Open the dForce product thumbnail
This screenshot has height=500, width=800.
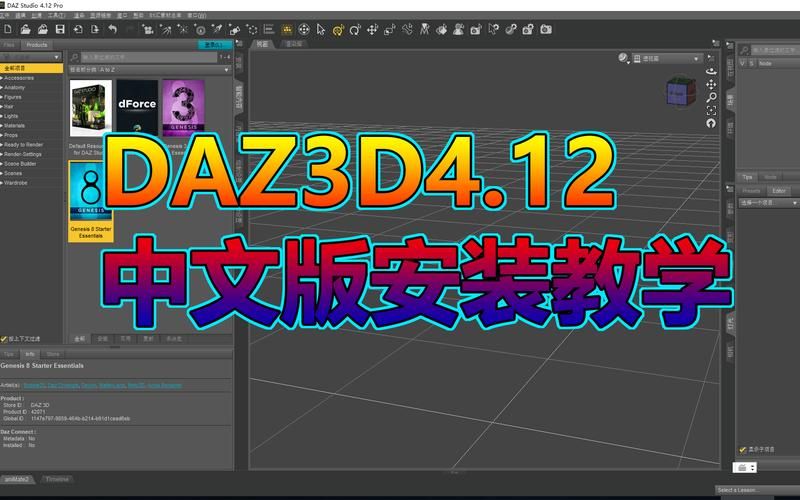tap(137, 108)
